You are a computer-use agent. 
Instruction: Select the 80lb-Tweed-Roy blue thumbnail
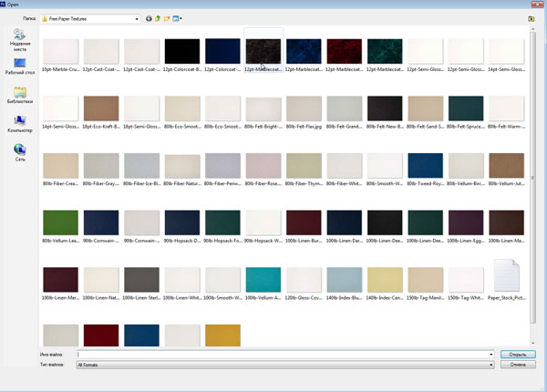point(425,166)
